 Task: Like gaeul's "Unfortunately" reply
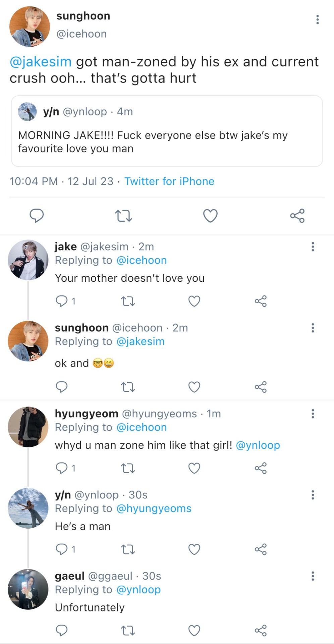[194, 631]
